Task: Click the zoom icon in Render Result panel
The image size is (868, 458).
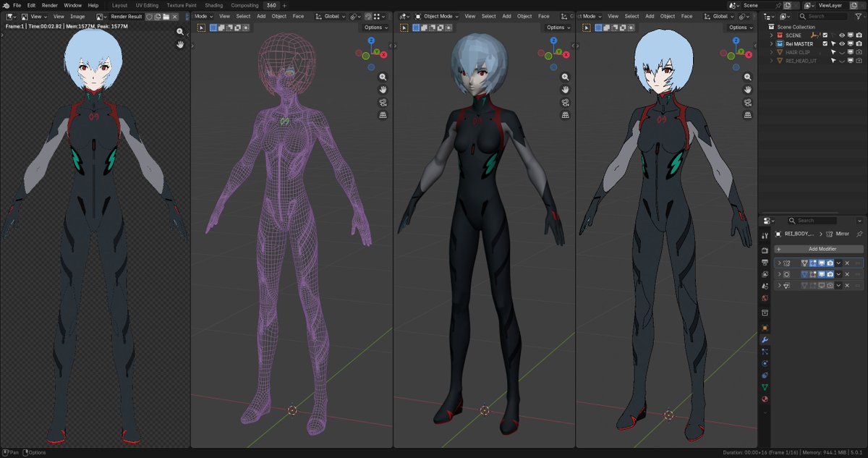Action: [180, 32]
